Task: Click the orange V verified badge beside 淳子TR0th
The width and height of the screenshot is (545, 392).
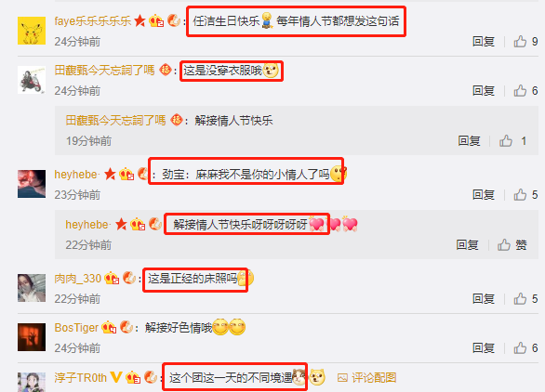Action: pos(116,377)
